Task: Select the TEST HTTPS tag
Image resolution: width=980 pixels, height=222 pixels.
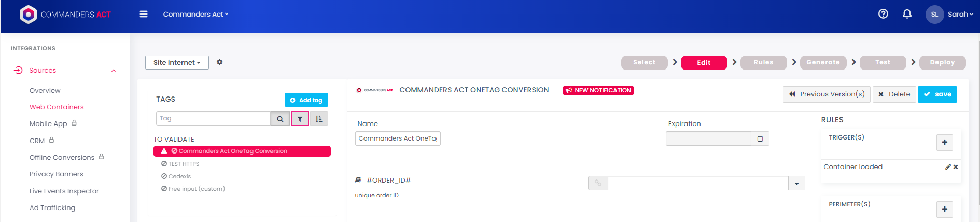Action: (184, 164)
